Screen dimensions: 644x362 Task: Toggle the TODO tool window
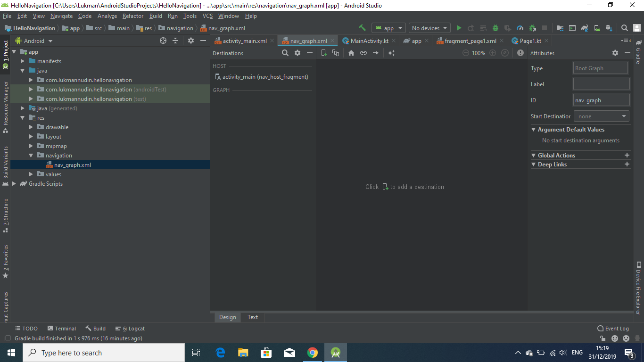tap(26, 328)
